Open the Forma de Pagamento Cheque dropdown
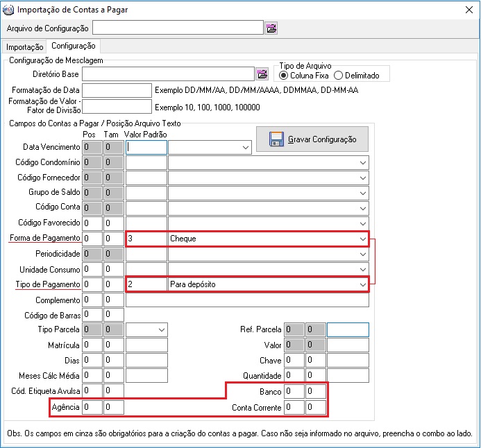 (362, 239)
